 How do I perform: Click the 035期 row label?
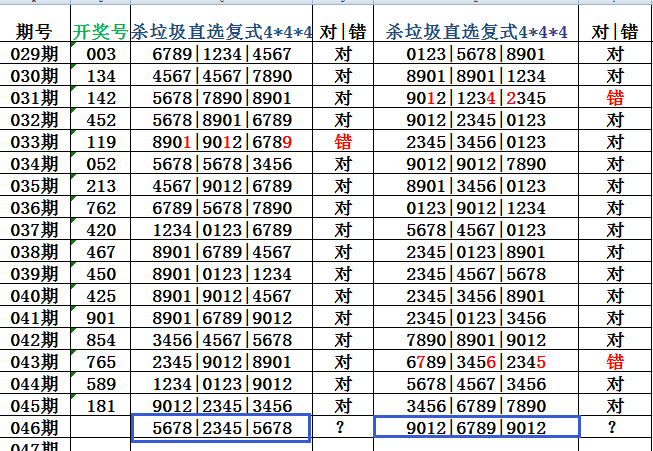(x=35, y=186)
